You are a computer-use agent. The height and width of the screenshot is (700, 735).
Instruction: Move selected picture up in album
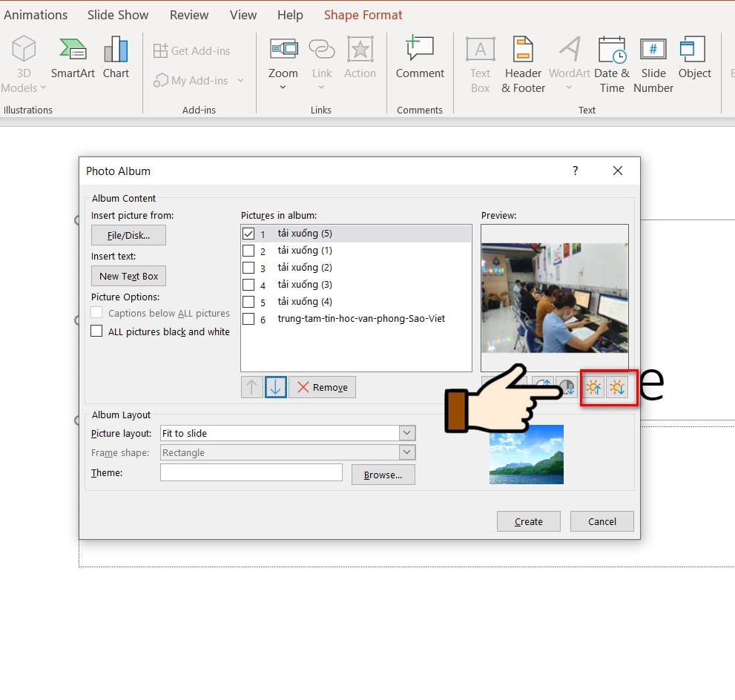click(251, 387)
